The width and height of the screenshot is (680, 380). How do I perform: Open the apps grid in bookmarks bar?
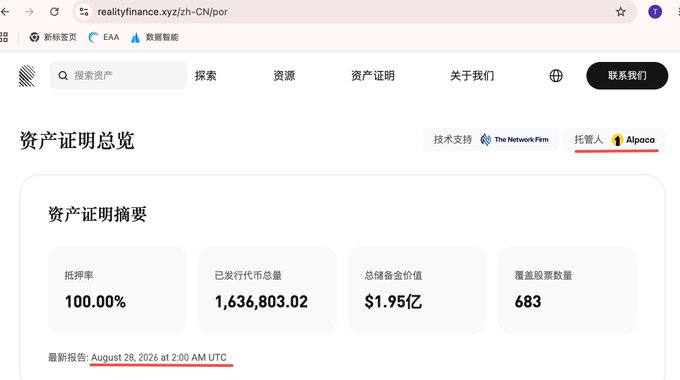tap(4, 37)
